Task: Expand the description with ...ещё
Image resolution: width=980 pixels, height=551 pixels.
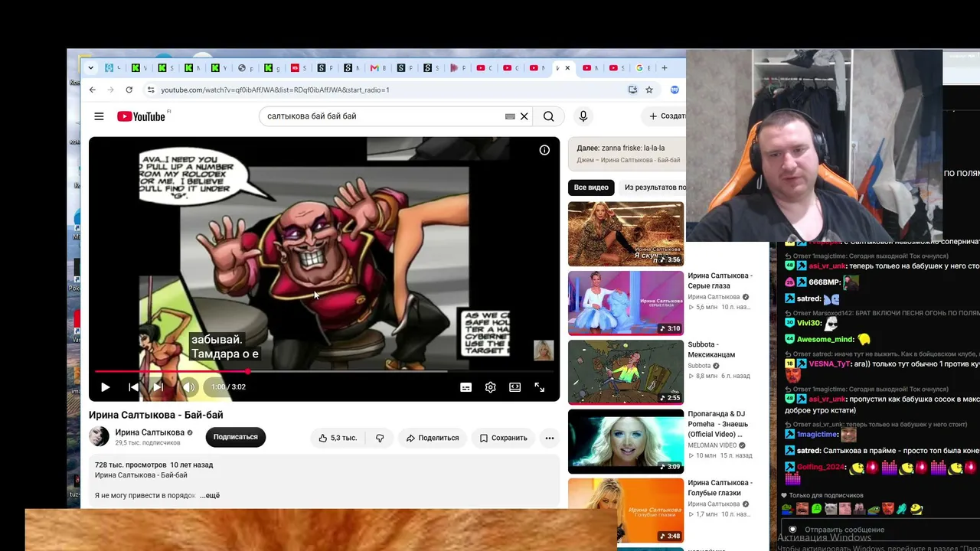Action: [210, 496]
